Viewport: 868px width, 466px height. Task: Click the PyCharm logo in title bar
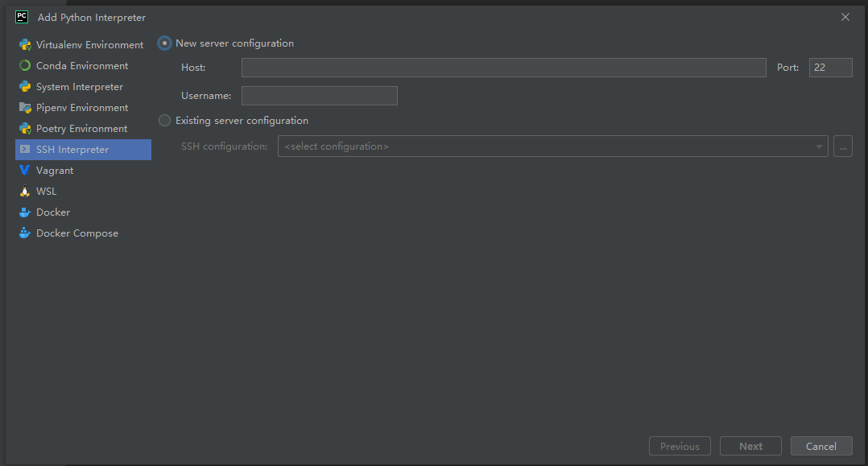coord(22,17)
